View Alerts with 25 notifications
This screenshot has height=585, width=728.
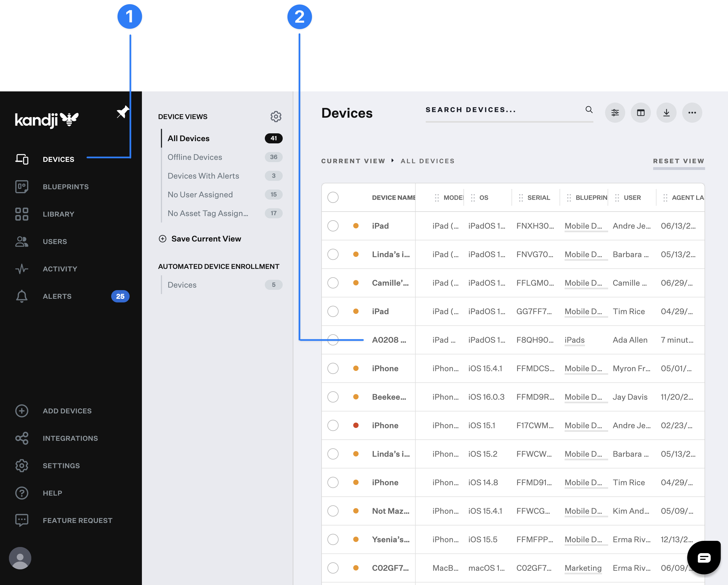[x=57, y=296]
